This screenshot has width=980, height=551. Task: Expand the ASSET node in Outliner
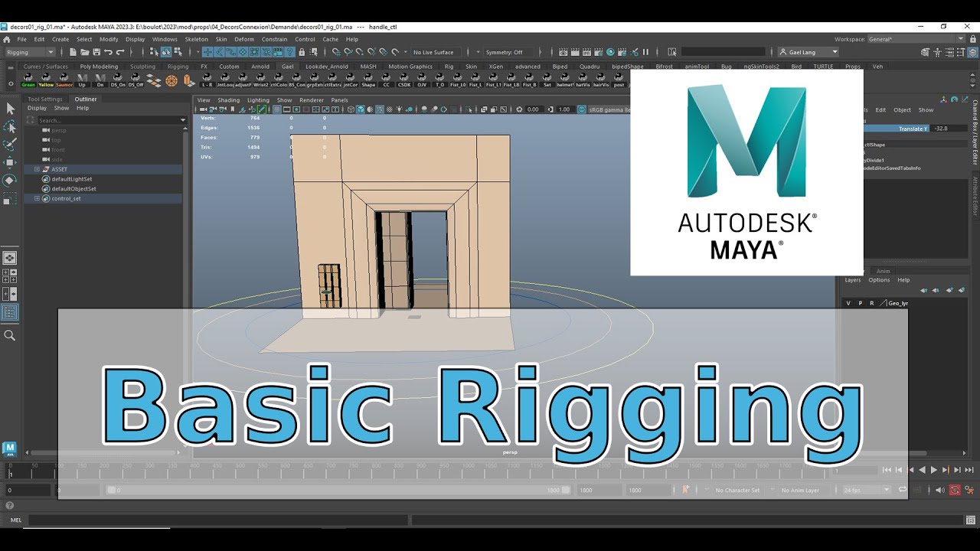[x=37, y=169]
